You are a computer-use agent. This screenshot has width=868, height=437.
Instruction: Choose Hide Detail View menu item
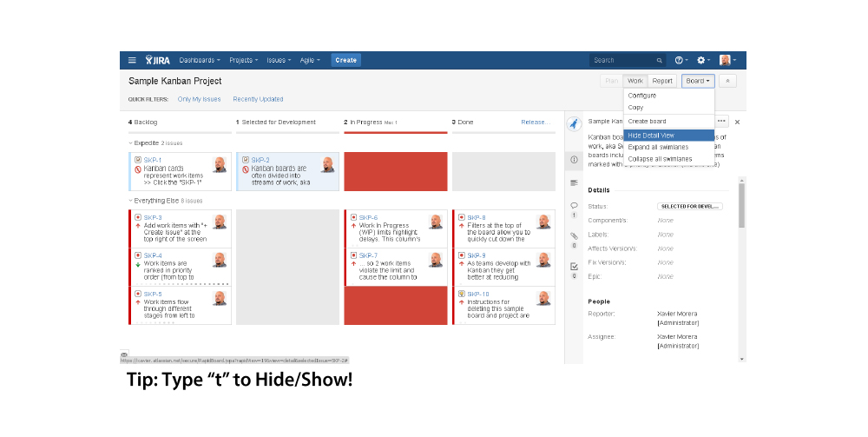(668, 136)
